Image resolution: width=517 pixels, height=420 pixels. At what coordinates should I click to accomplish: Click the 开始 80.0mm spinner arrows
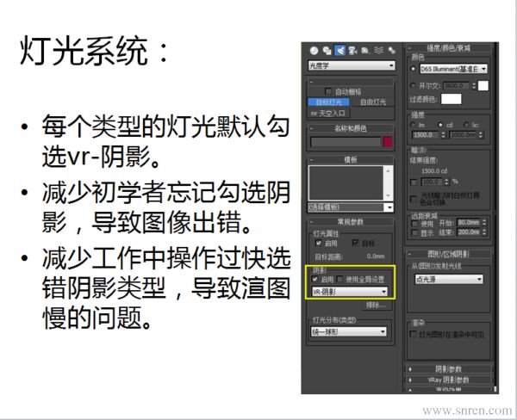click(x=484, y=222)
